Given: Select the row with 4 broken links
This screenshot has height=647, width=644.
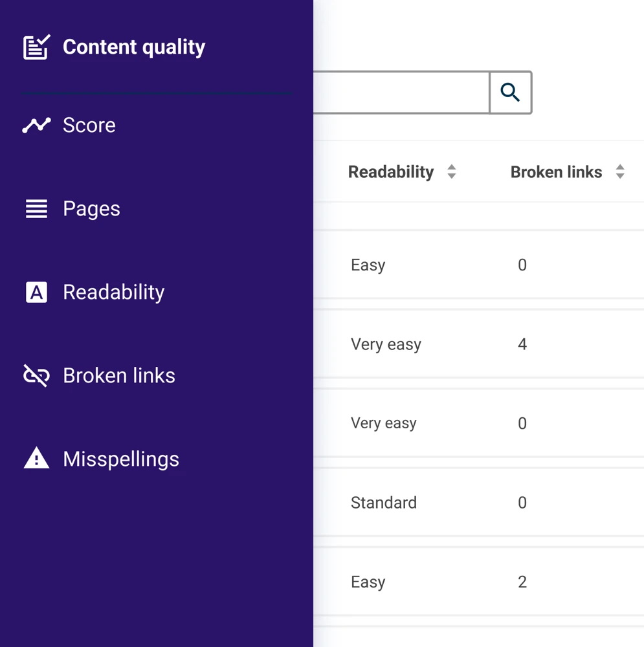Looking at the screenshot, I should click(522, 344).
